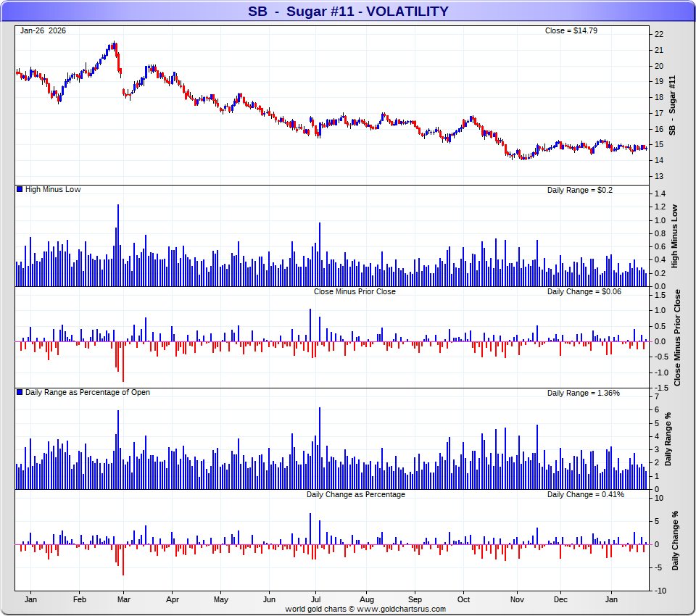Select the Jan-26 2026 date label
The width and height of the screenshot is (696, 616).
click(43, 30)
